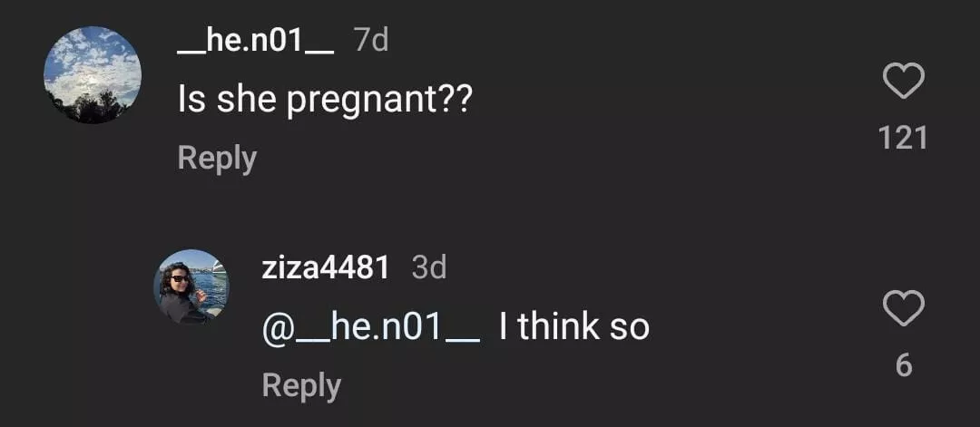980x427 pixels.
Task: Tap the @__he.n01__ mention in the reply
Action: coord(370,326)
